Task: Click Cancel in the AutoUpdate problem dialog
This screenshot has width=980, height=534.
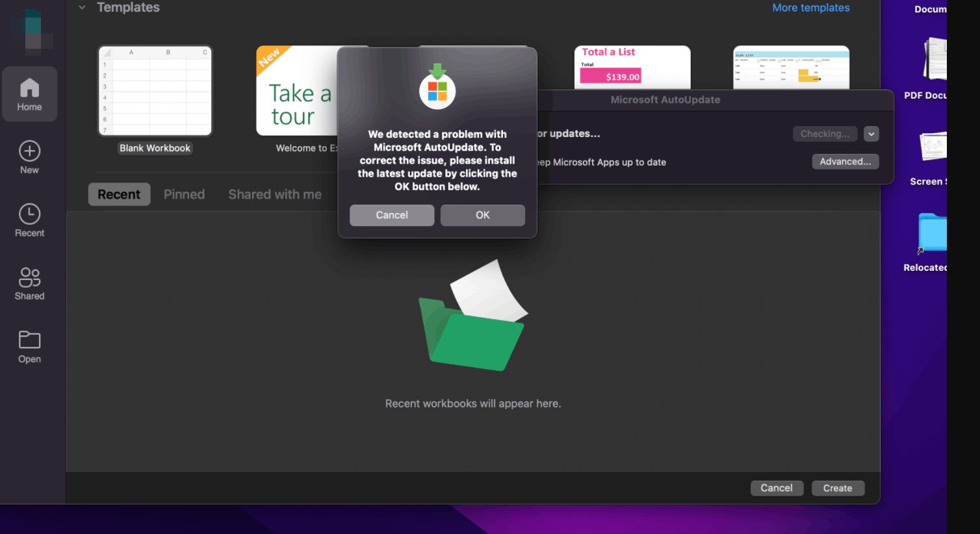Action: [392, 215]
